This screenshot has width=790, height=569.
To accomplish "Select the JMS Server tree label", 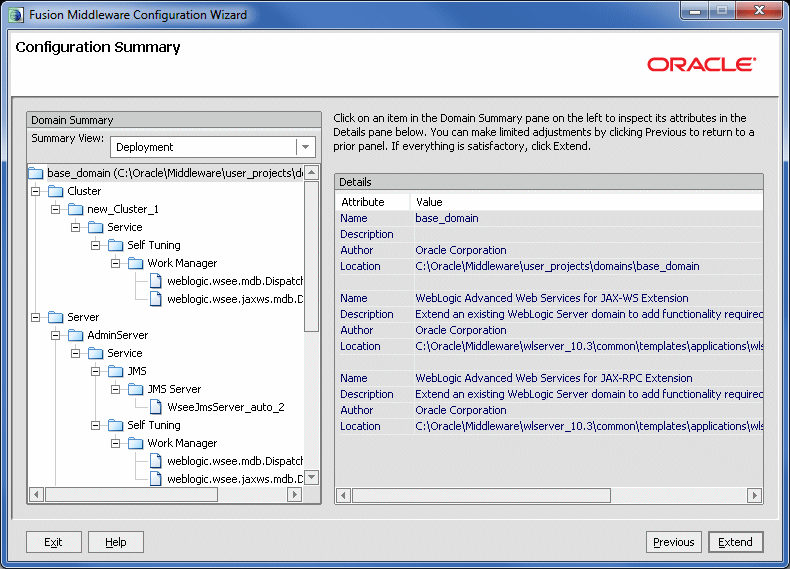I will (x=174, y=389).
